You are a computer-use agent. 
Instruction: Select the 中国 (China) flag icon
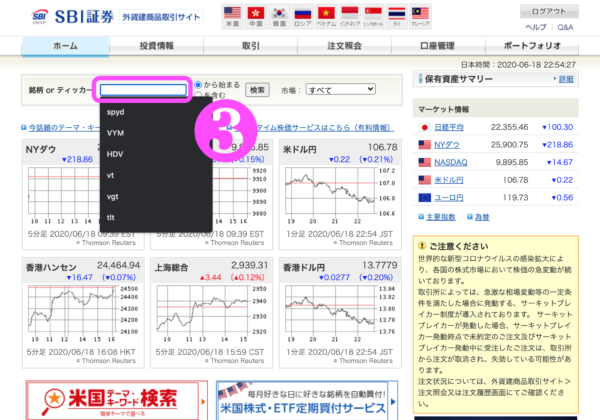(256, 16)
